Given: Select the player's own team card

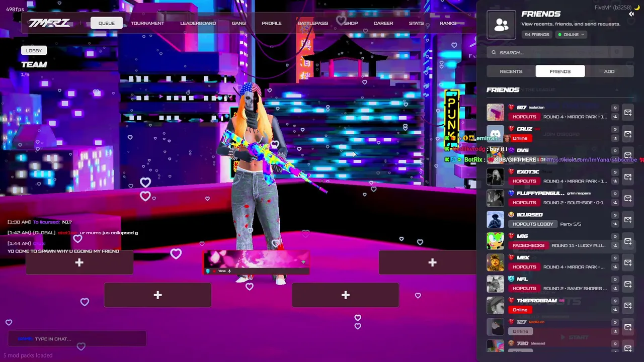Looking at the screenshot, I should coord(256,262).
